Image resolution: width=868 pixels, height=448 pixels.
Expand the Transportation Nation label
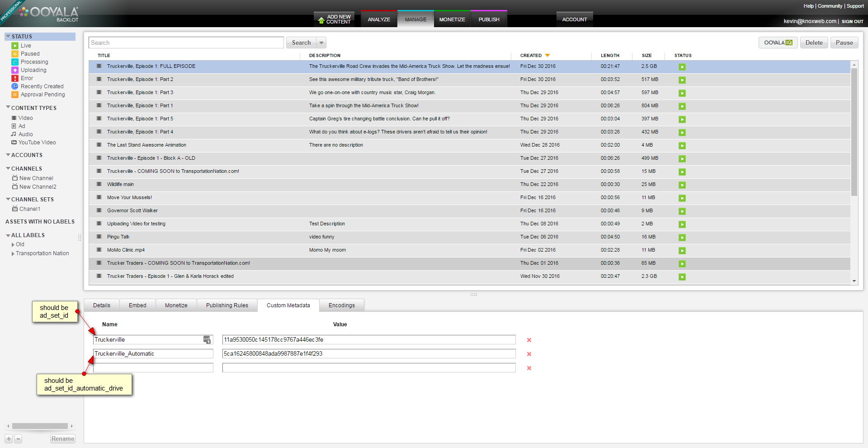point(13,254)
